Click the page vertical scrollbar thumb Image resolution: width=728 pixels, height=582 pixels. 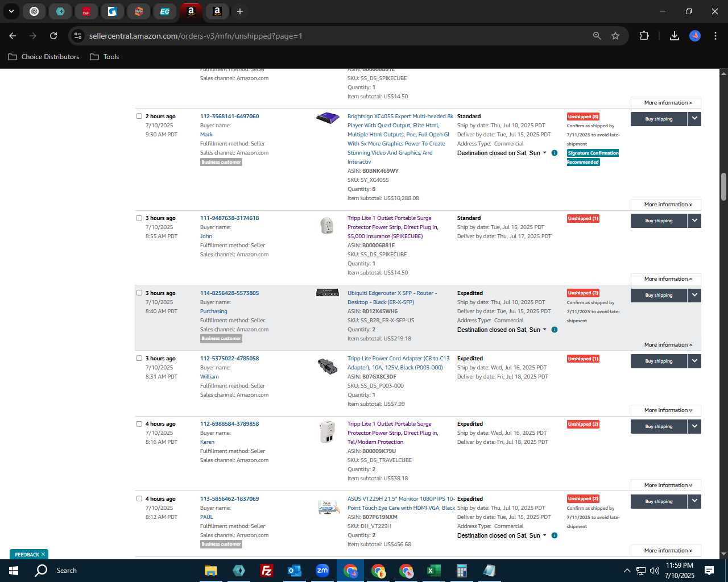[x=723, y=186]
